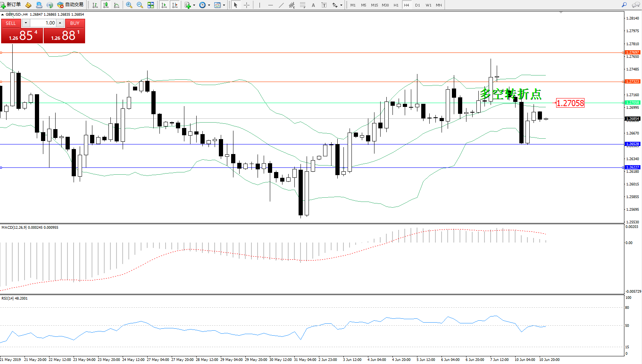642x364 pixels.
Task: Click the New Order (新订单) button
Action: point(11,5)
